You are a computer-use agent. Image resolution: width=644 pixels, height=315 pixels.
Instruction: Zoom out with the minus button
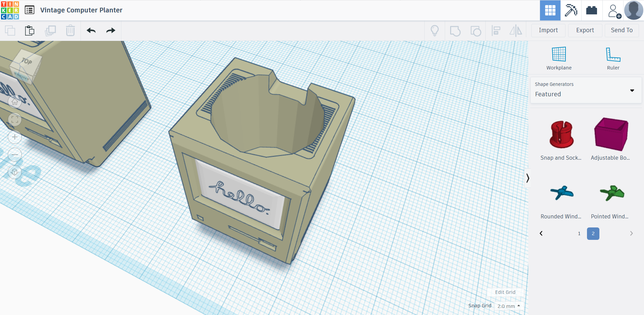click(15, 155)
